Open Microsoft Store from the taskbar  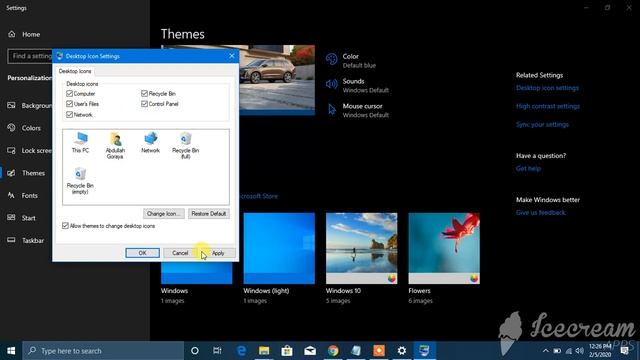287,351
